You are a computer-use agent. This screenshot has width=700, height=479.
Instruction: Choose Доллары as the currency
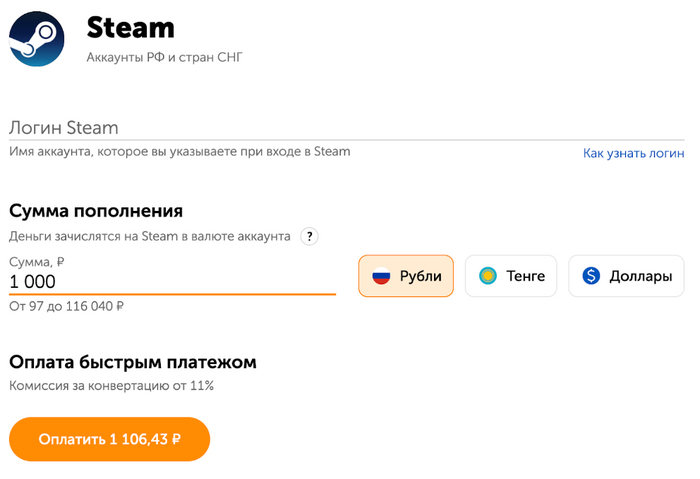626,276
